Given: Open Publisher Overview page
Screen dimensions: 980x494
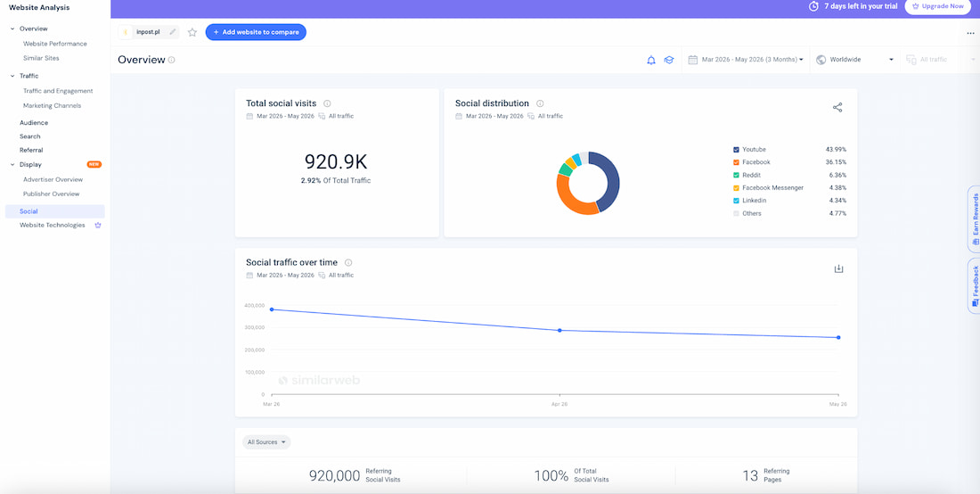Looking at the screenshot, I should coord(52,193).
